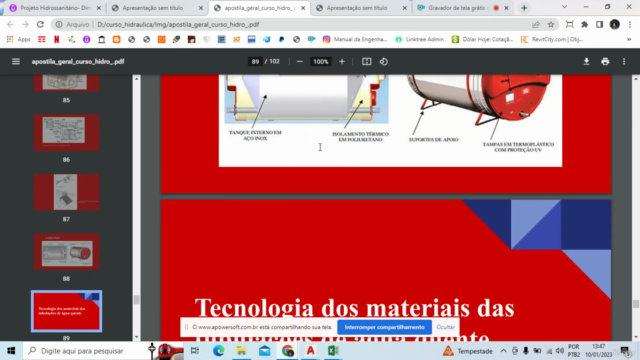Open the tab search dropdown arrow
640x360 pixels.
(x=564, y=7)
